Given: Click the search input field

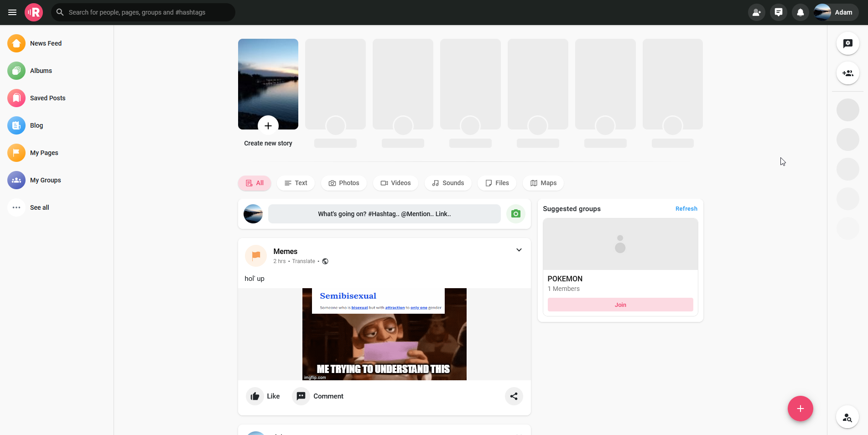Looking at the screenshot, I should click(143, 12).
